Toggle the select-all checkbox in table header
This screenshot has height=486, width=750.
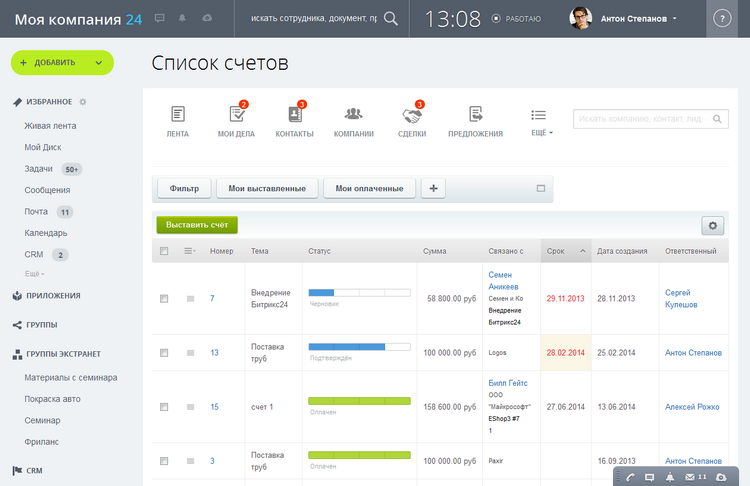pos(164,251)
